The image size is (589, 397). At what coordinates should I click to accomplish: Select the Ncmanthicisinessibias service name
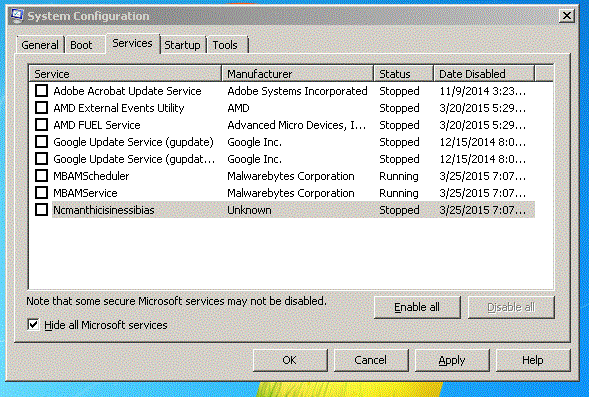(104, 210)
